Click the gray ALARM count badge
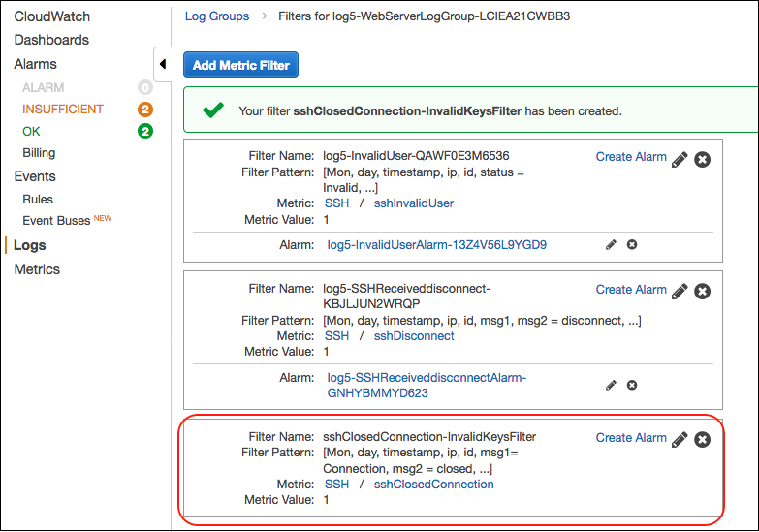759x532 pixels. coord(145,87)
